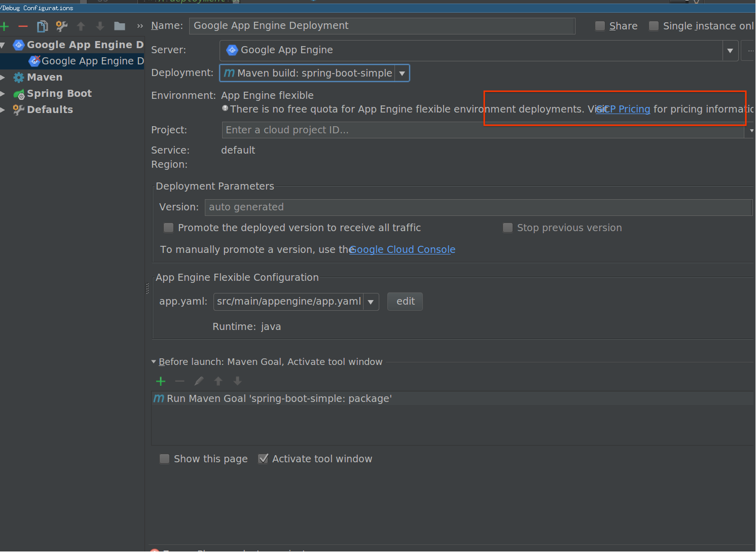Select the Spring Boot configurations group
This screenshot has width=756, height=553.
point(59,93)
